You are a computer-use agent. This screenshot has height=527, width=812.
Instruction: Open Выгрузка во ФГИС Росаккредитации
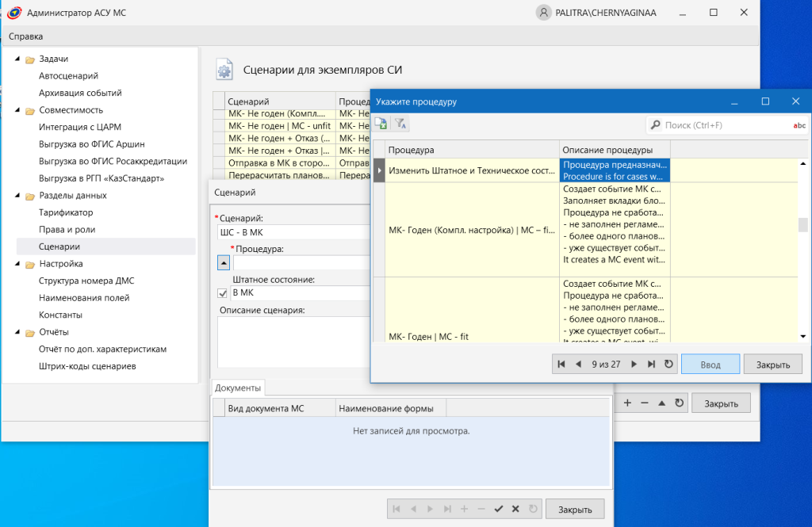coord(113,161)
